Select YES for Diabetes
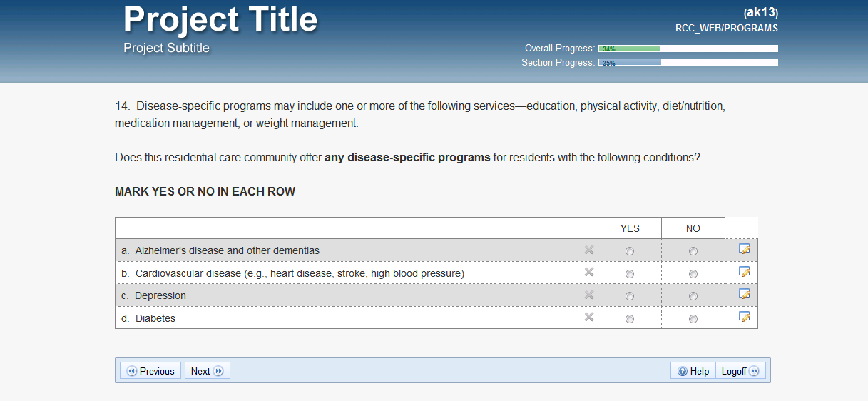Image resolution: width=868 pixels, height=401 pixels. pos(629,319)
